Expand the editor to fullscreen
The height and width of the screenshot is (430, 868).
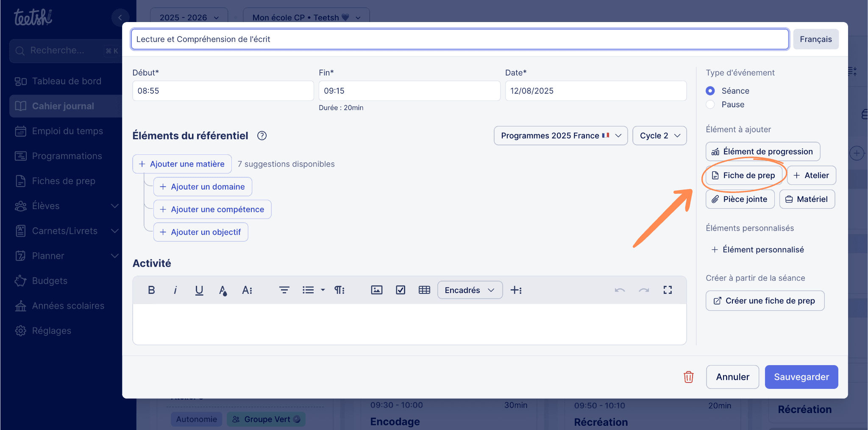point(668,290)
